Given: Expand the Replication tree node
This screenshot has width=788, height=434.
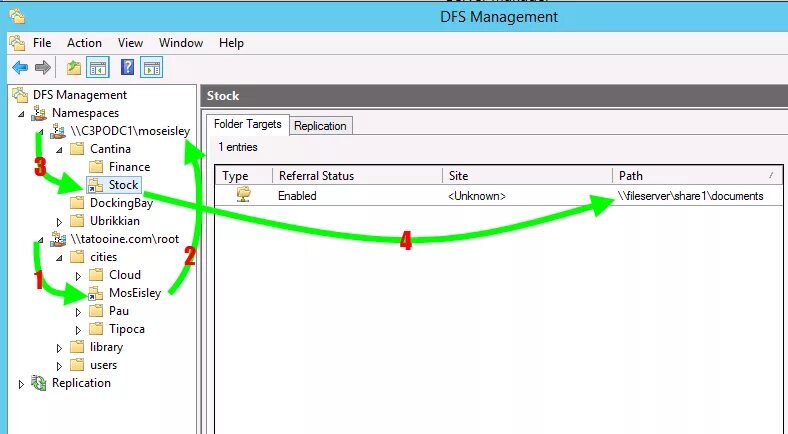Looking at the screenshot, I should [x=21, y=384].
